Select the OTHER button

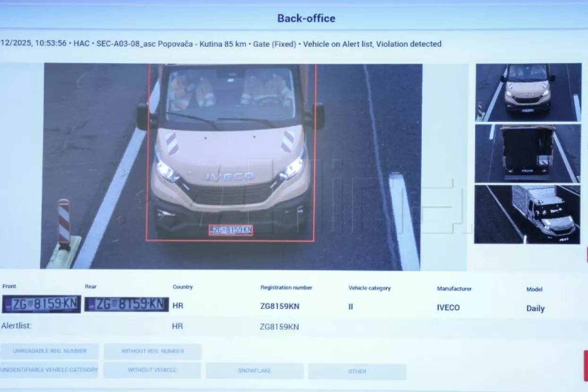pos(357,371)
